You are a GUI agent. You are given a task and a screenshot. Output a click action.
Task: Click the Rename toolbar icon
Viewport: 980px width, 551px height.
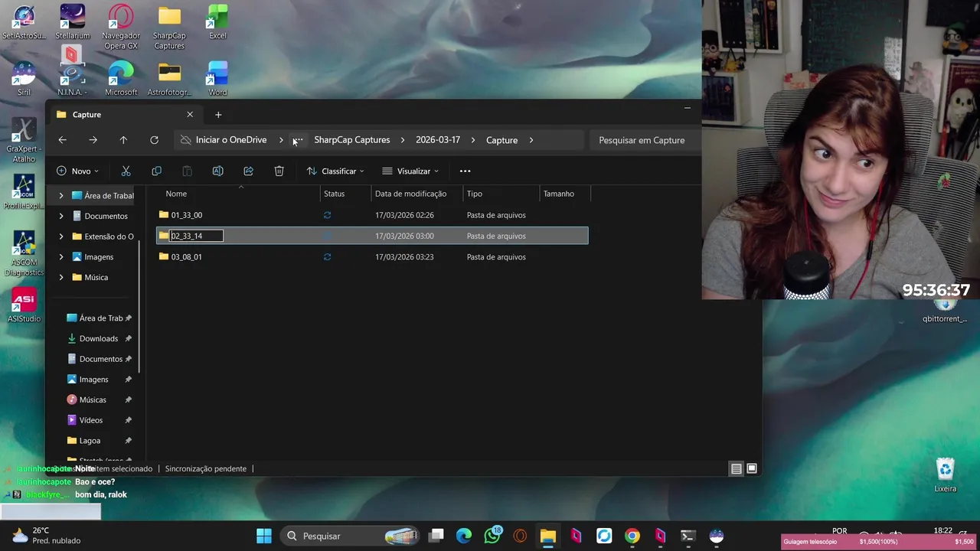click(217, 171)
